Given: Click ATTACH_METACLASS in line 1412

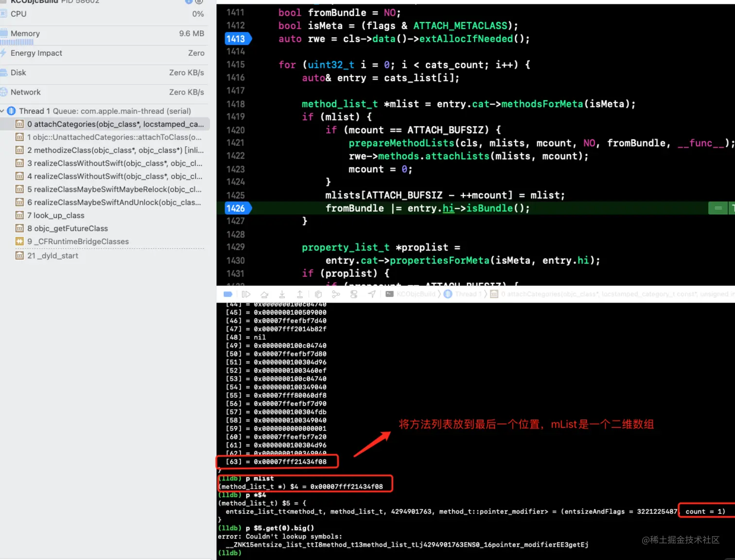Looking at the screenshot, I should [460, 26].
